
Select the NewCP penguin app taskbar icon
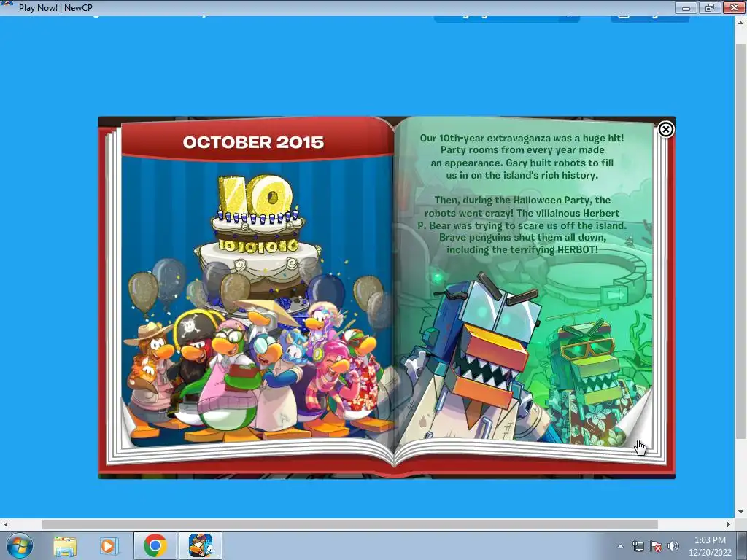click(201, 545)
